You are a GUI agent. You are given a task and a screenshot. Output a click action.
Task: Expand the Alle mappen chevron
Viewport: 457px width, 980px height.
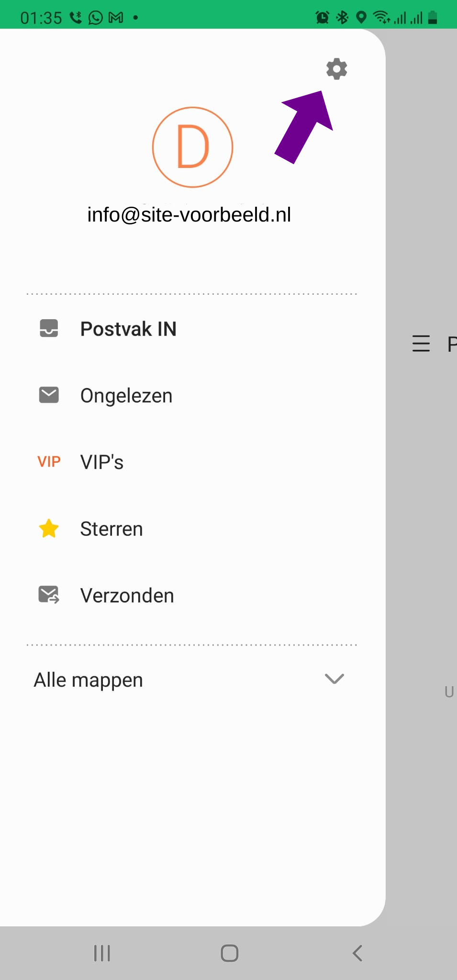(x=334, y=679)
